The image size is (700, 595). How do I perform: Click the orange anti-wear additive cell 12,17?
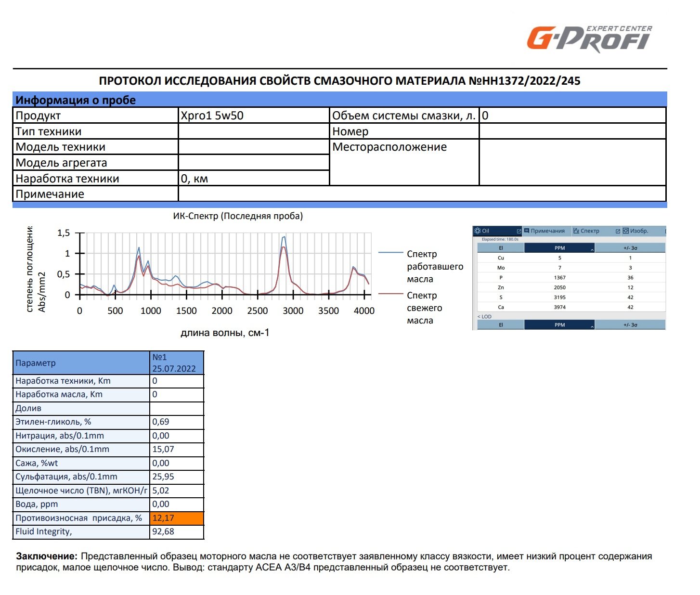[x=177, y=518]
